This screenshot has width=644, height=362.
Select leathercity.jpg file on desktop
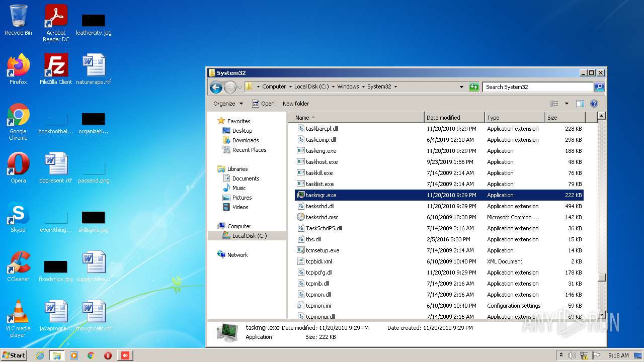[94, 23]
